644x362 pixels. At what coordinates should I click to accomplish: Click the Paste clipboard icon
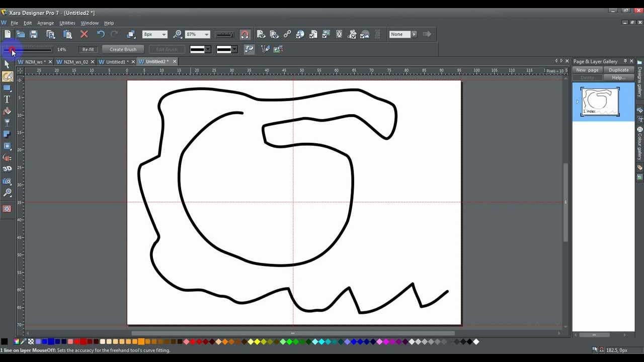[x=67, y=34]
